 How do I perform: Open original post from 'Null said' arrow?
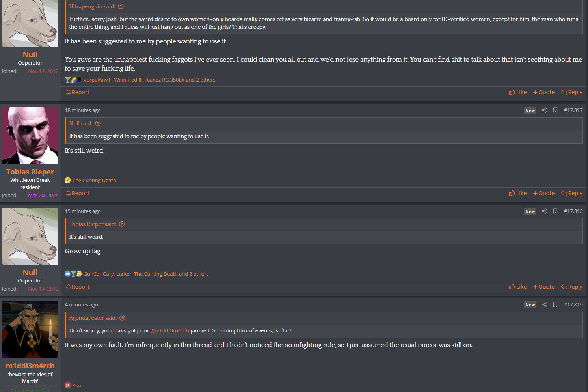pyautogui.click(x=98, y=123)
